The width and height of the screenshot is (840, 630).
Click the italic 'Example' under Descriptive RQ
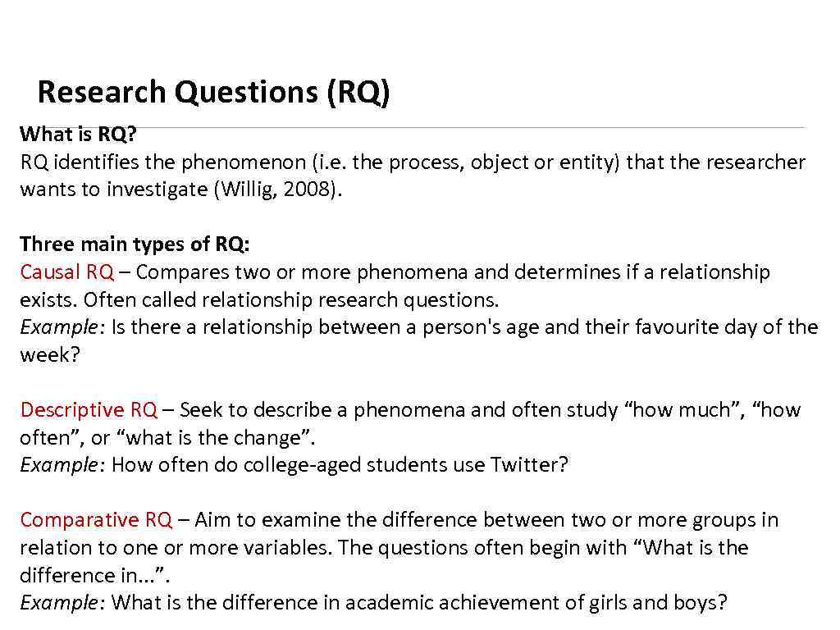tap(59, 465)
